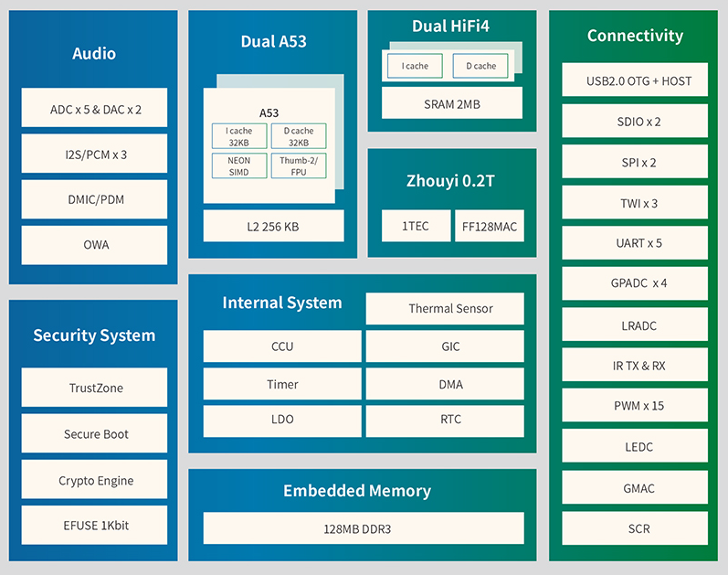This screenshot has height=575, width=728.
Task: Select the UART x 5 box
Action: click(635, 242)
